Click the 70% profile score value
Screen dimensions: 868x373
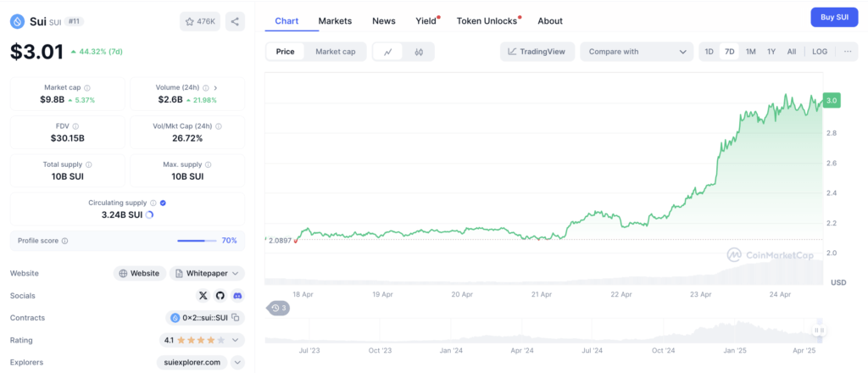229,241
